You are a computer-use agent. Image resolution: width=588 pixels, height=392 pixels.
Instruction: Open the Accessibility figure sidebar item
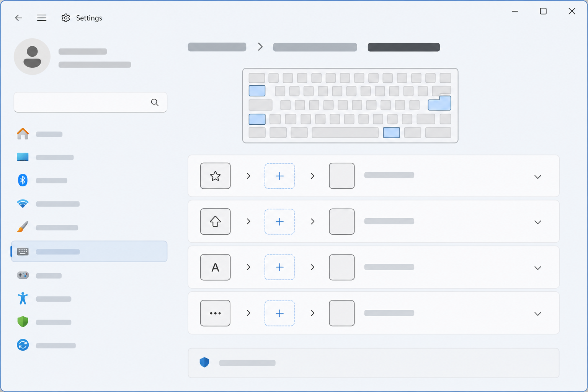pyautogui.click(x=89, y=299)
